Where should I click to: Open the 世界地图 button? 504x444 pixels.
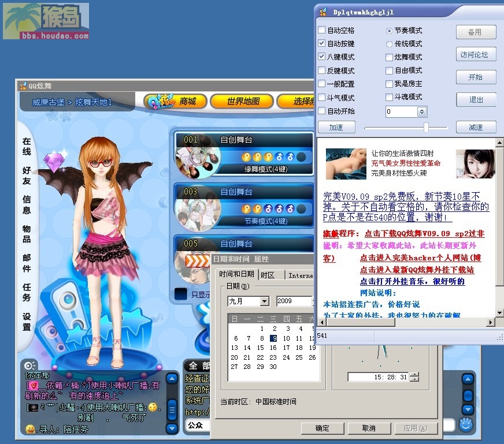tap(242, 102)
